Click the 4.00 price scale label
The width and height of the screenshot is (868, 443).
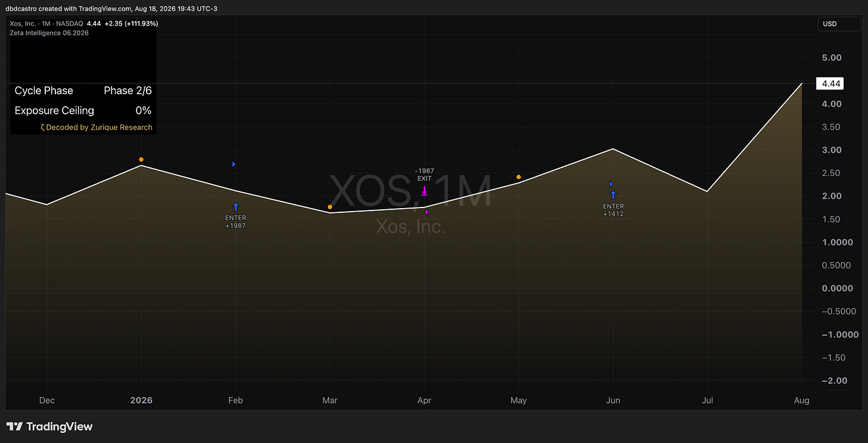[x=832, y=104]
